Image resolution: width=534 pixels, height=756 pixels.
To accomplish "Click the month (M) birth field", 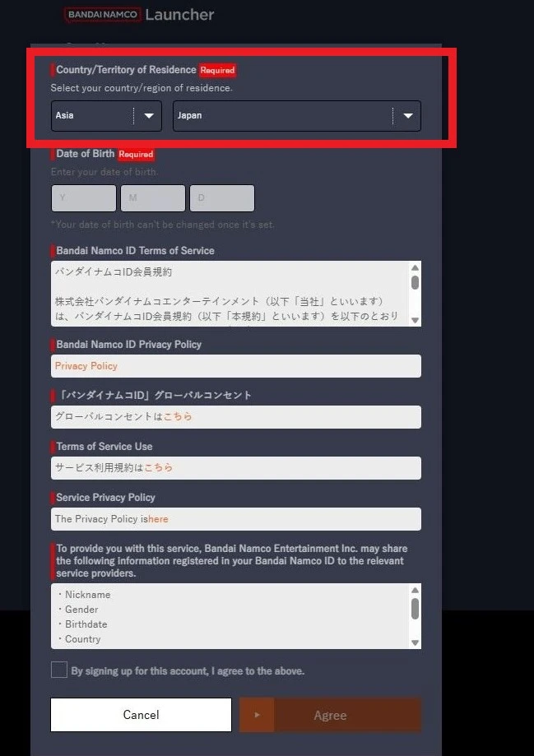I will pyautogui.click(x=153, y=197).
